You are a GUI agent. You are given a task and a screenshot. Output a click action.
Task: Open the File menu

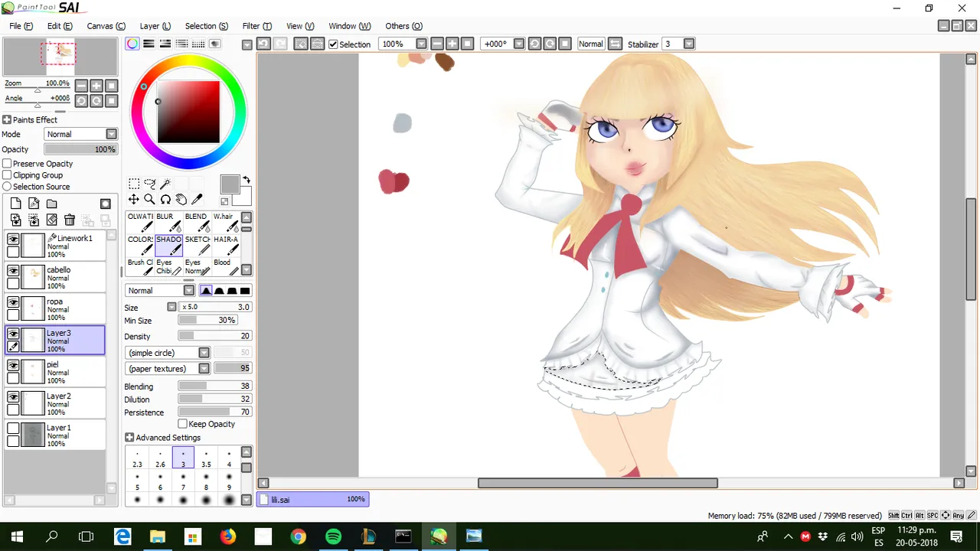pyautogui.click(x=21, y=26)
